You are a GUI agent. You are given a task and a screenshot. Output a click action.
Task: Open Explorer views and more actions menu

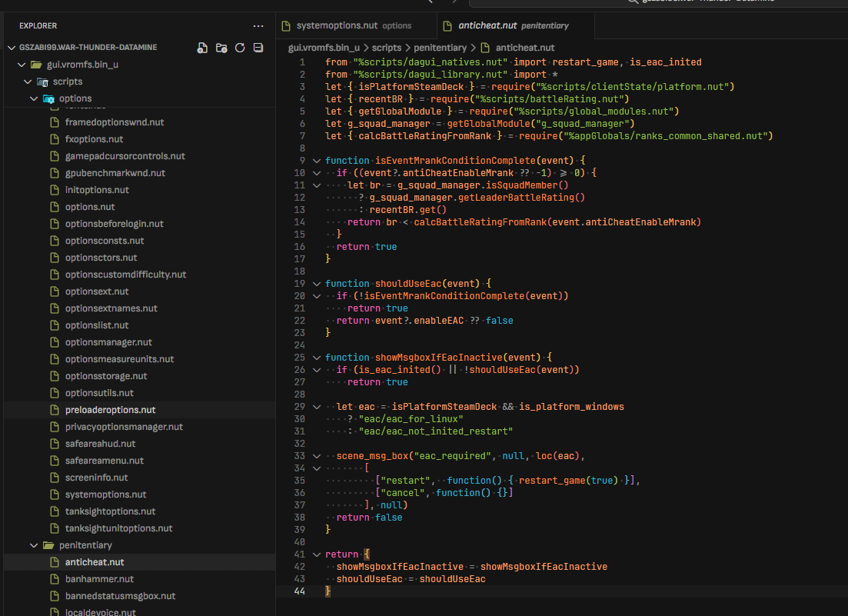pyautogui.click(x=258, y=26)
